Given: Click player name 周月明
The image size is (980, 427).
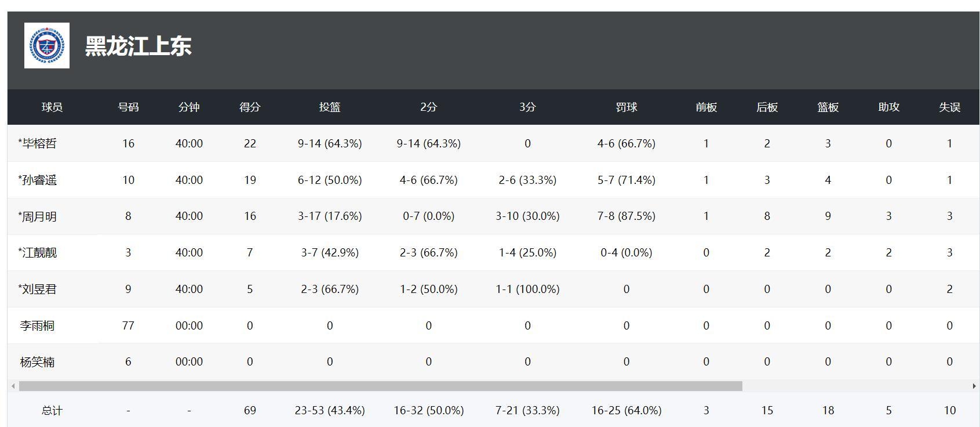Looking at the screenshot, I should click(38, 217).
